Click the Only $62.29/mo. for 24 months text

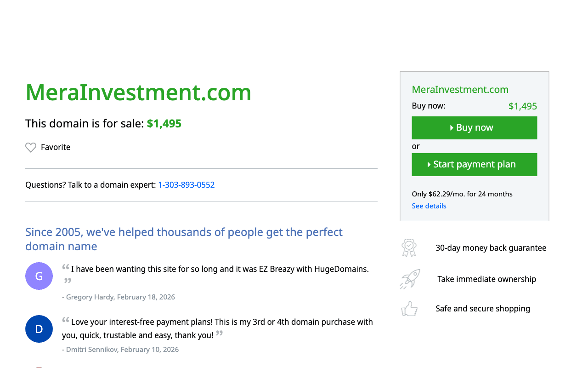point(462,194)
